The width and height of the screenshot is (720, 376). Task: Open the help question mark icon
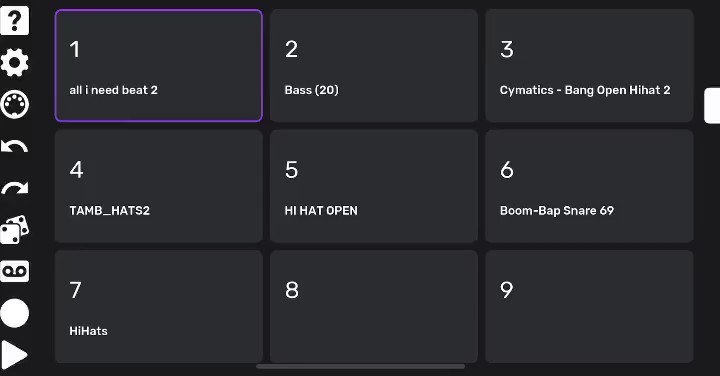[x=15, y=21]
